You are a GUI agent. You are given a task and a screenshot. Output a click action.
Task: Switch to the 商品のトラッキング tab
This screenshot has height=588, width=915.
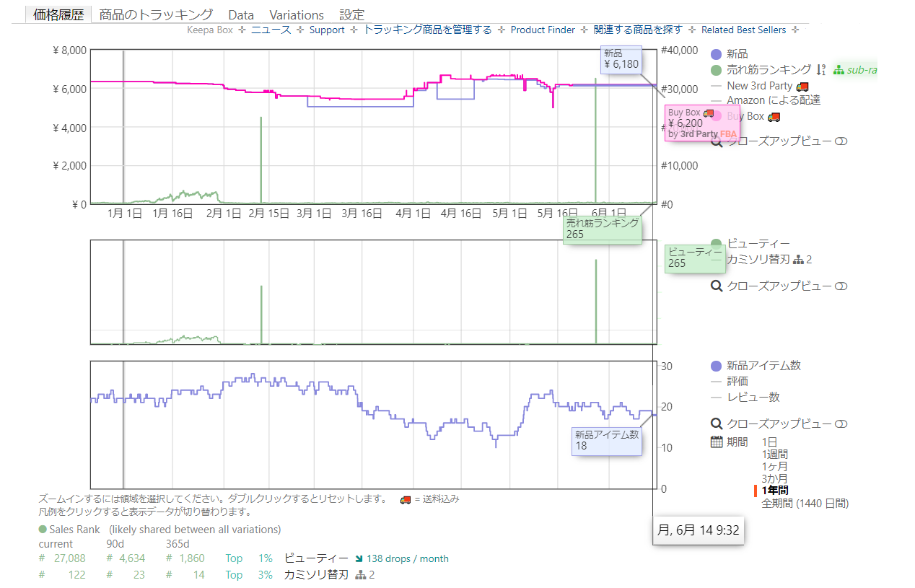156,14
